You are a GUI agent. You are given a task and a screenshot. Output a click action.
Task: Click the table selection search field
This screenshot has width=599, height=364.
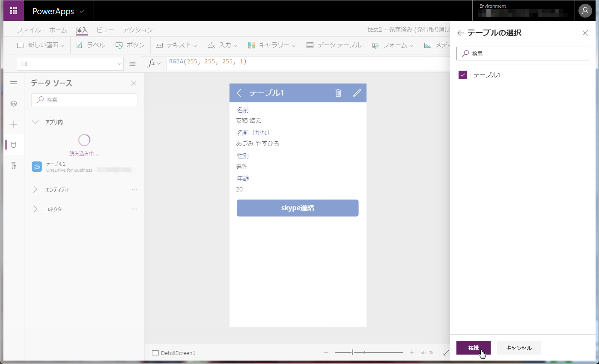(x=523, y=54)
